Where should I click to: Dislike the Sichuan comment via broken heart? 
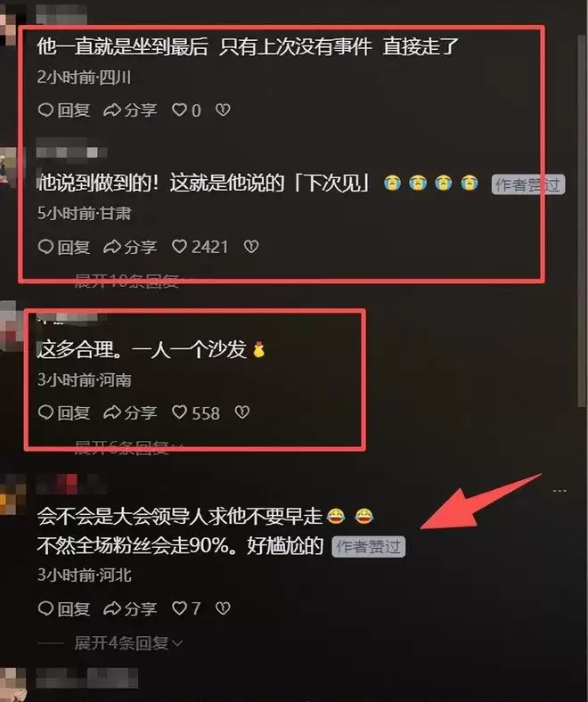click(223, 110)
